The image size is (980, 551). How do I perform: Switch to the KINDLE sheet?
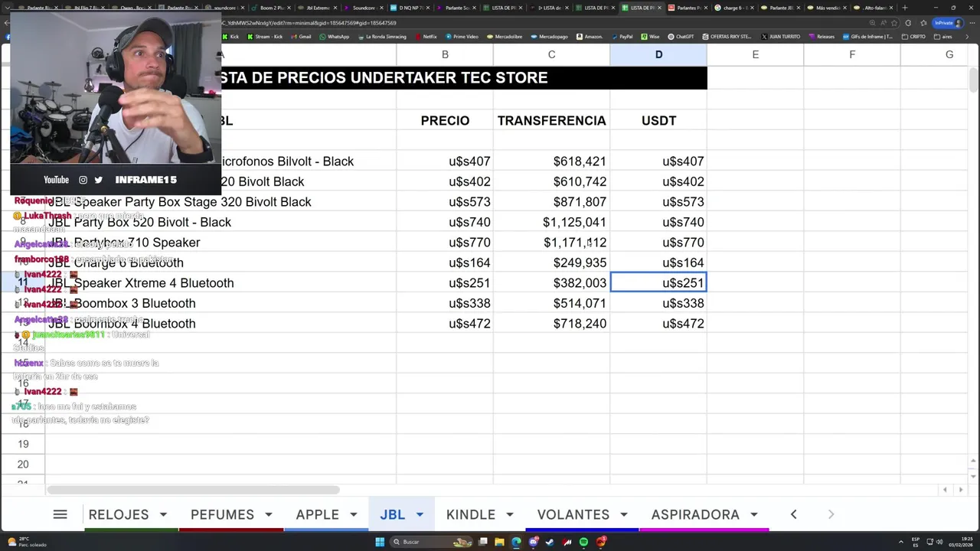471,514
